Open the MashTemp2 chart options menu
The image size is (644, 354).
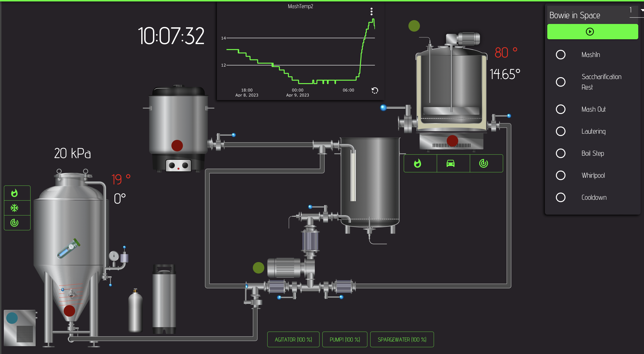(371, 11)
